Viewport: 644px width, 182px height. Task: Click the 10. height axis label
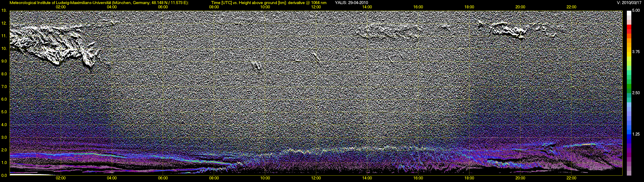(4, 48)
